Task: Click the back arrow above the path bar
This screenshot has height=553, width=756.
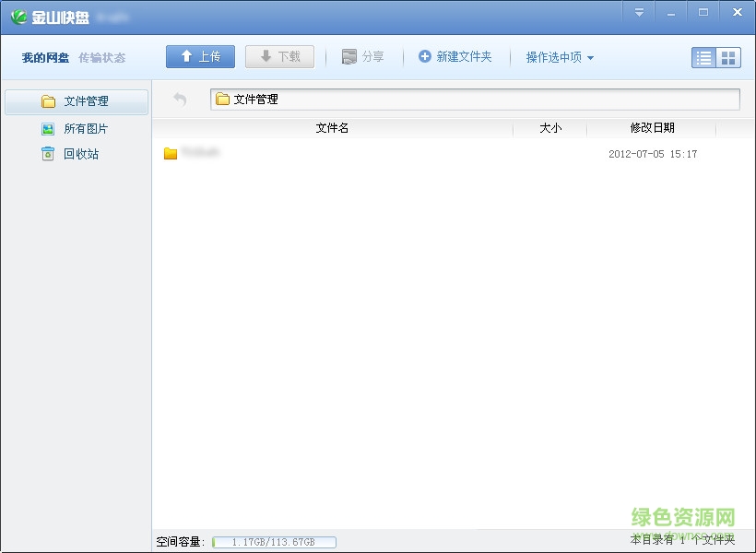Action: coord(181,99)
